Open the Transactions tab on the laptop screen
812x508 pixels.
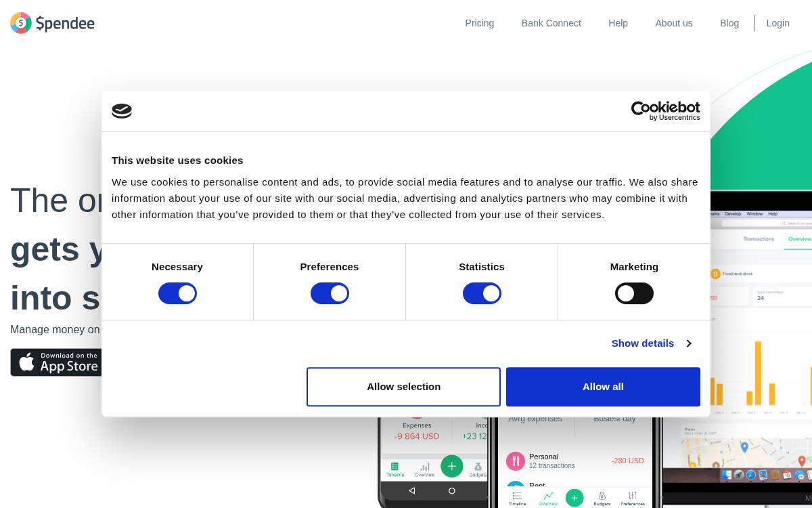[759, 239]
